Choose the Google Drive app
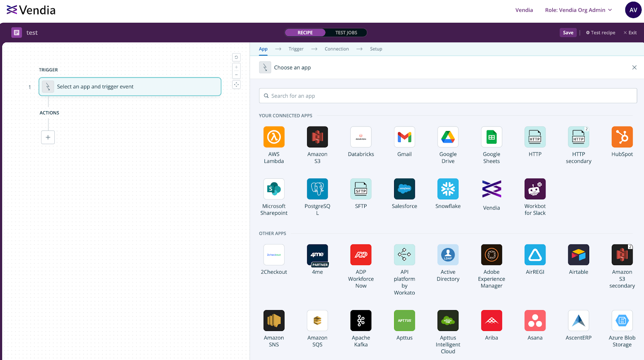The image size is (644, 360). tap(448, 137)
